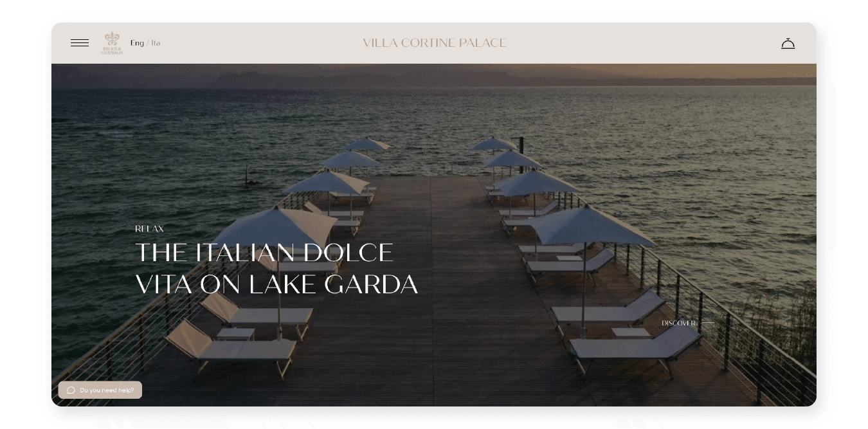Open the 'Do you need help?' chat
The width and height of the screenshot is (868, 429).
click(107, 390)
